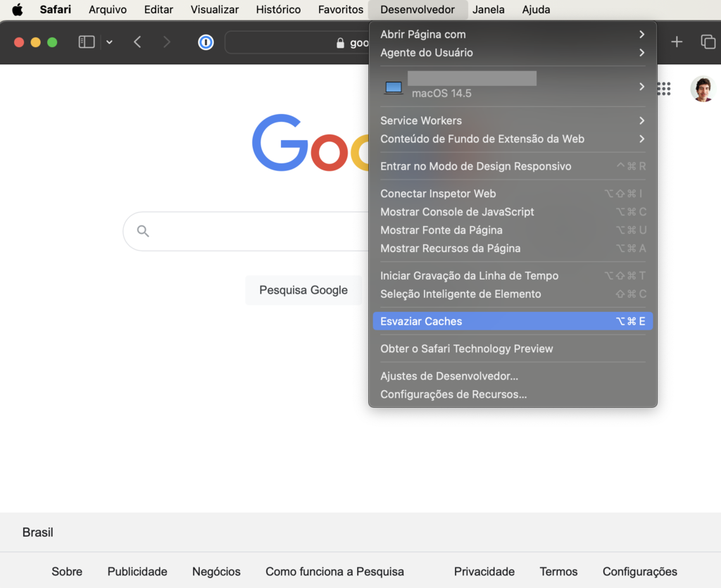Open the toolbar chevron dropdown beside the sidebar button
Image resolution: width=721 pixels, height=588 pixels.
tap(109, 42)
